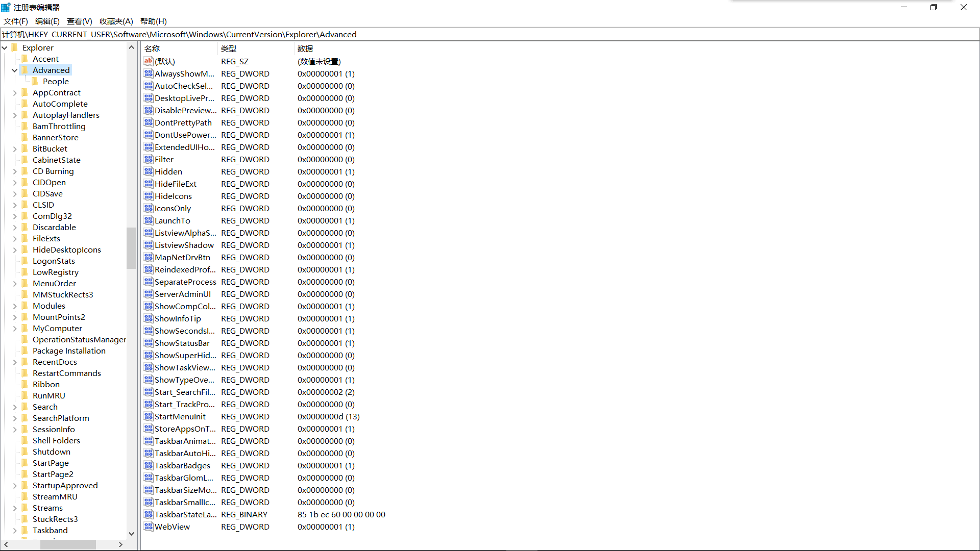The width and height of the screenshot is (980, 551).
Task: Select the StuckRects3 key
Action: point(55,519)
